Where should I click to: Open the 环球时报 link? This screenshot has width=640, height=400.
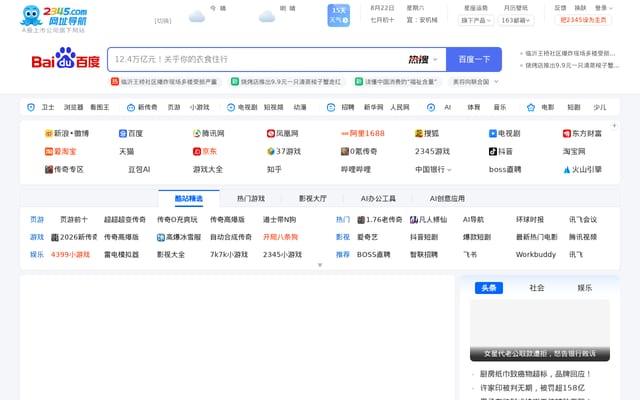coord(530,220)
